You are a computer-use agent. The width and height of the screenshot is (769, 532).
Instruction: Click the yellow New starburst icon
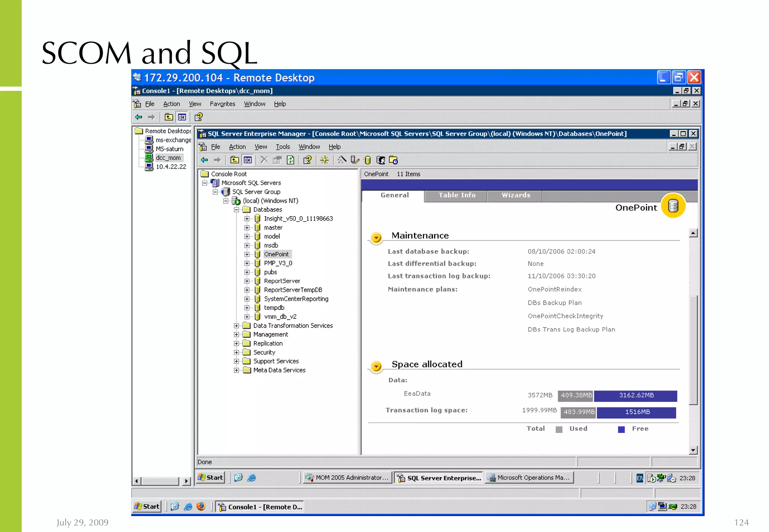point(324,160)
